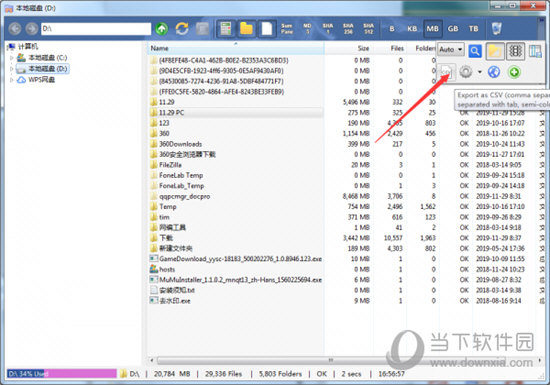550x385 pixels.
Task: Click the D:\ 34% Used disk usage bar
Action: 62,374
